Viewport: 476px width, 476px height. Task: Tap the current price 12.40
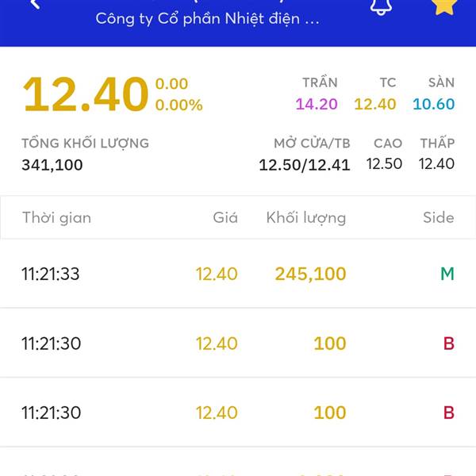86,94
